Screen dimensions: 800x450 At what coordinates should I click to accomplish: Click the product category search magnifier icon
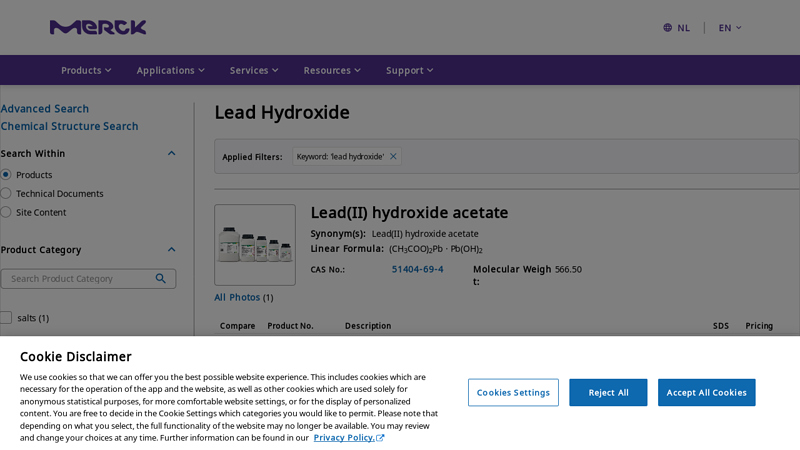click(161, 279)
